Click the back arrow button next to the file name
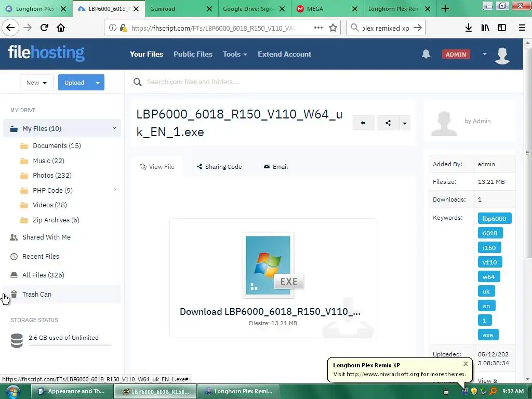This screenshot has height=399, width=532. pos(363,123)
